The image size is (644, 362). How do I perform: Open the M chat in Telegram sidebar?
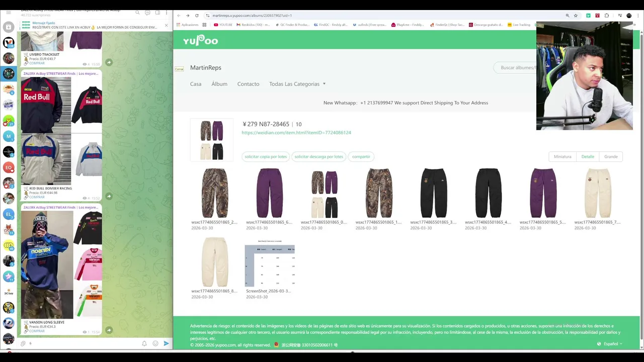coord(8,136)
